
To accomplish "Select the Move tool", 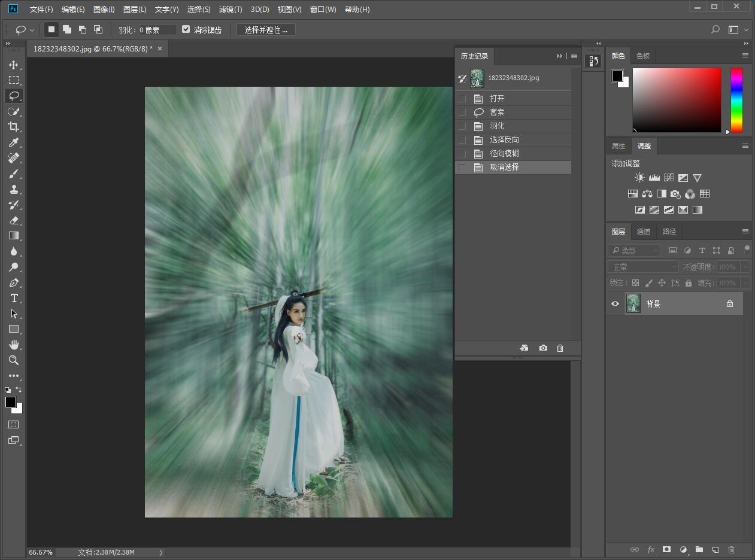I will pyautogui.click(x=14, y=65).
